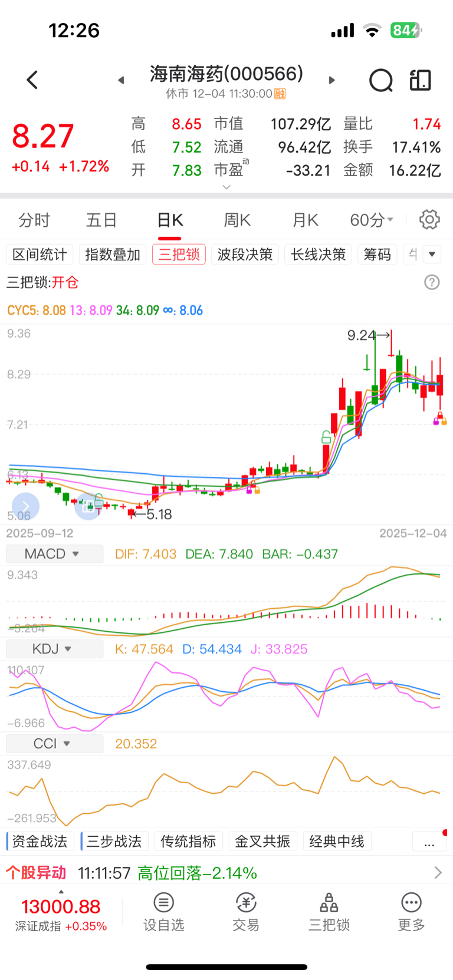Go to next stock with right triangle
Image resolution: width=453 pixels, height=980 pixels.
tap(332, 80)
